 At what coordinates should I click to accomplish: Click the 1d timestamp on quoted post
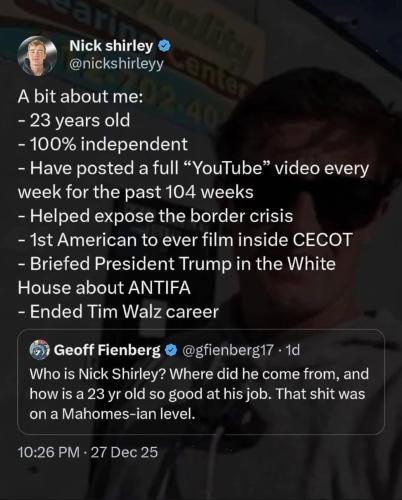(x=293, y=350)
